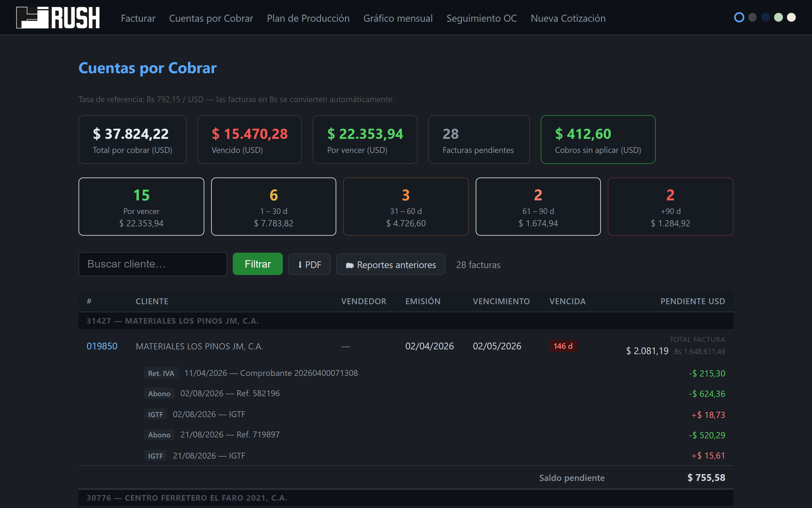The height and width of the screenshot is (508, 812).
Task: Click the invoice total $ 2.081,19
Action: coord(647,351)
